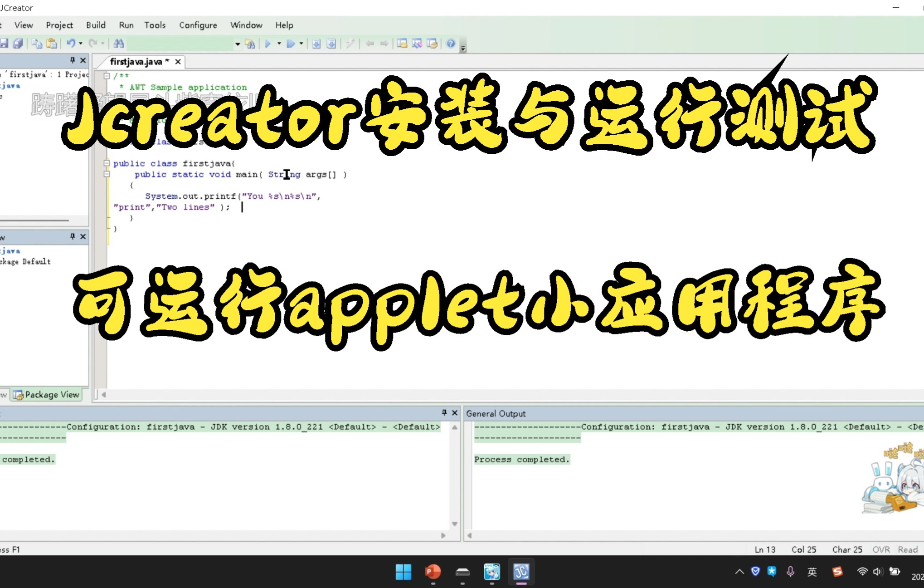This screenshot has width=924, height=588.
Task: Launch JCreator from the taskbar
Action: [521, 572]
